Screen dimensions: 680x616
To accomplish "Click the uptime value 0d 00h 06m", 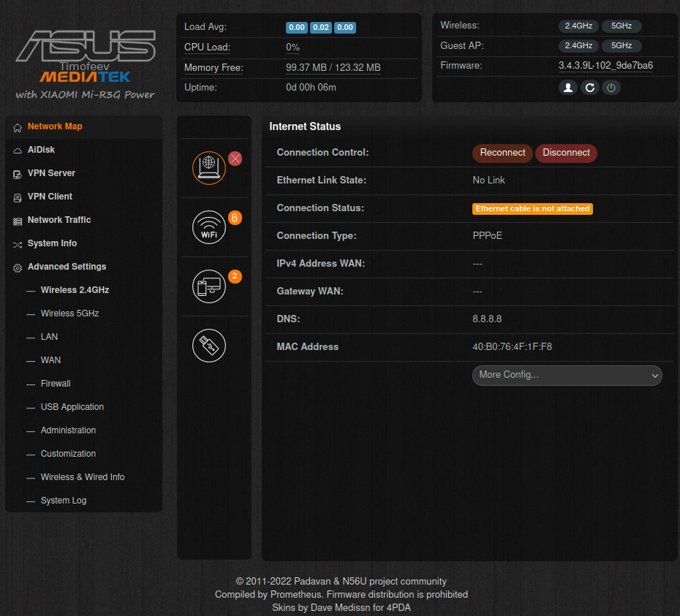I will [x=311, y=88].
